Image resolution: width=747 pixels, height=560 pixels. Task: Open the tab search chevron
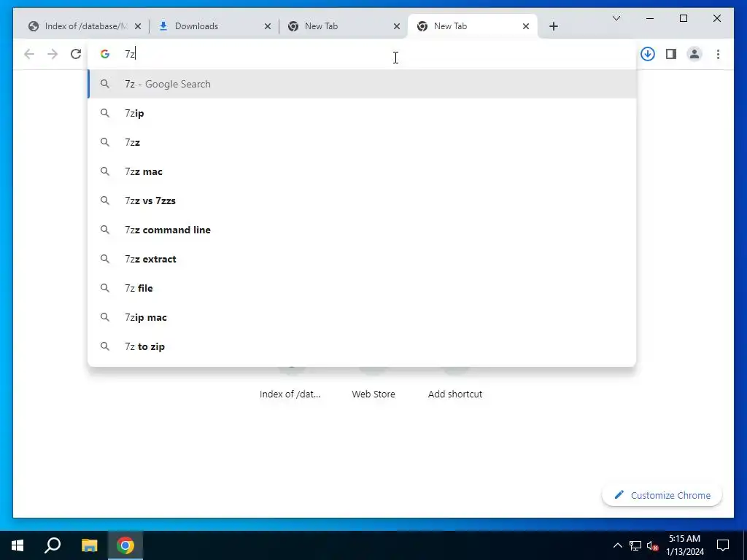[x=616, y=18]
